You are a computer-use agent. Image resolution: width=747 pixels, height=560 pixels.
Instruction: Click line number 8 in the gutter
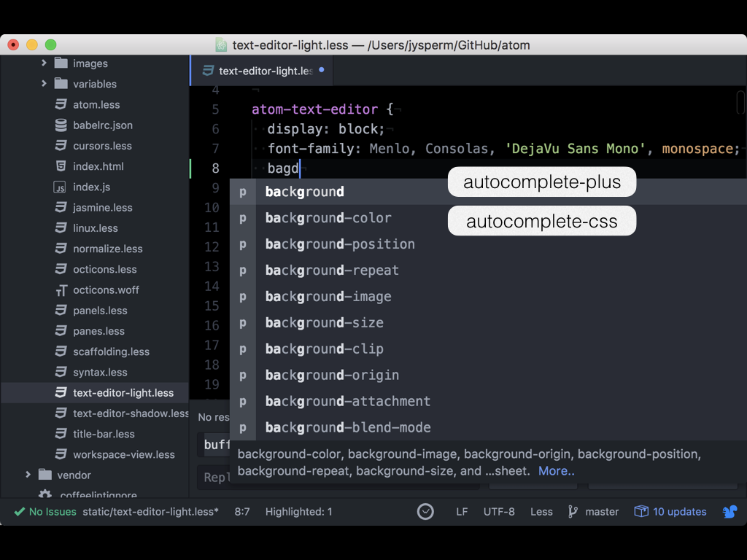coord(215,168)
